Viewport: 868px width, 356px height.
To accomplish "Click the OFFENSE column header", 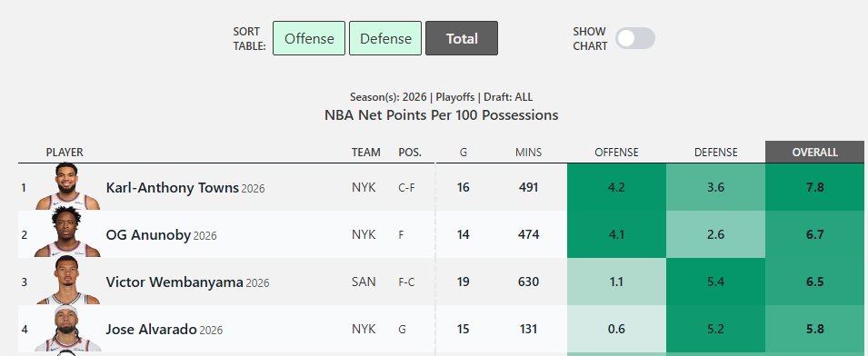I will pos(616,152).
